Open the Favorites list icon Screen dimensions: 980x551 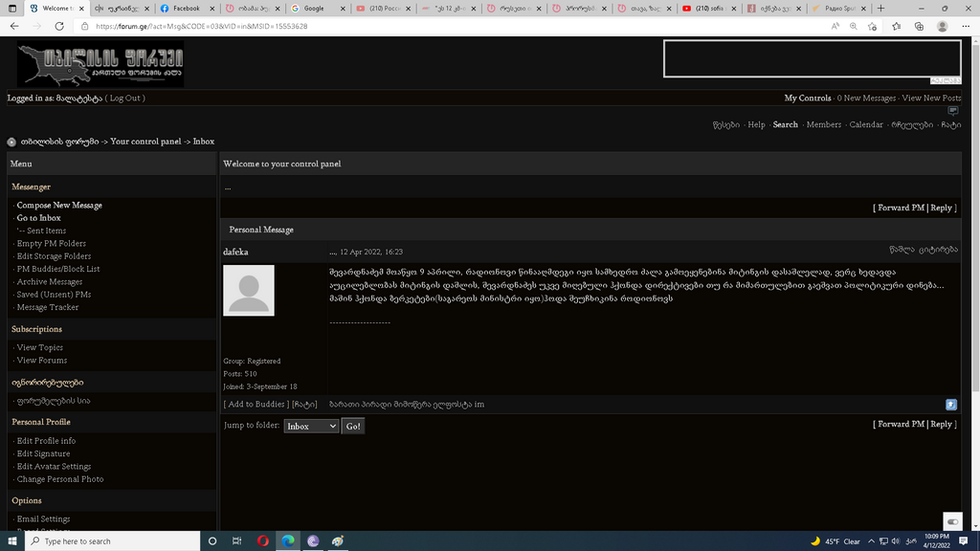[896, 26]
